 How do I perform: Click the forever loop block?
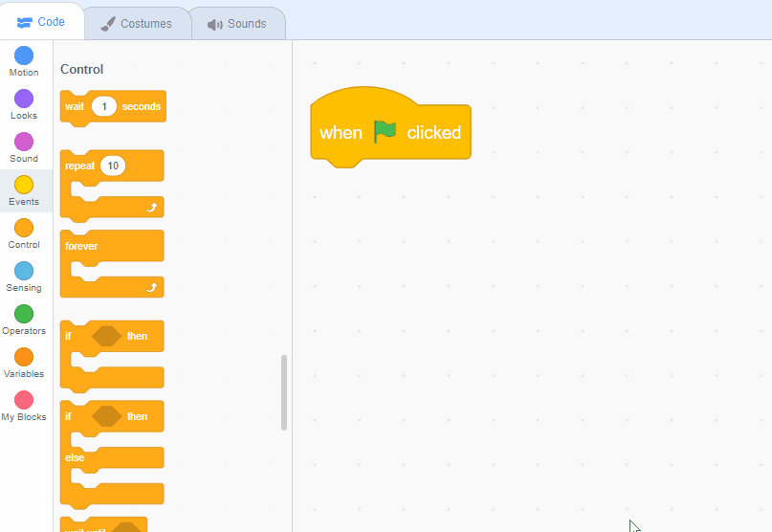[112, 263]
